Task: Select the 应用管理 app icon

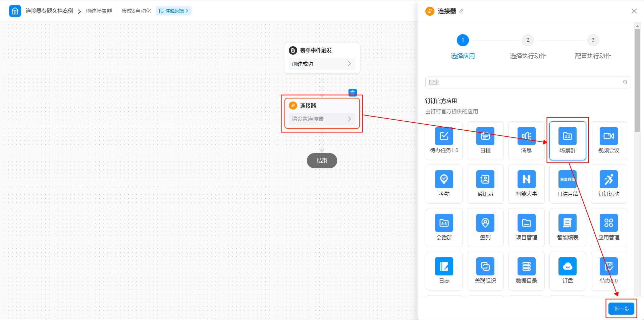Action: click(x=609, y=223)
